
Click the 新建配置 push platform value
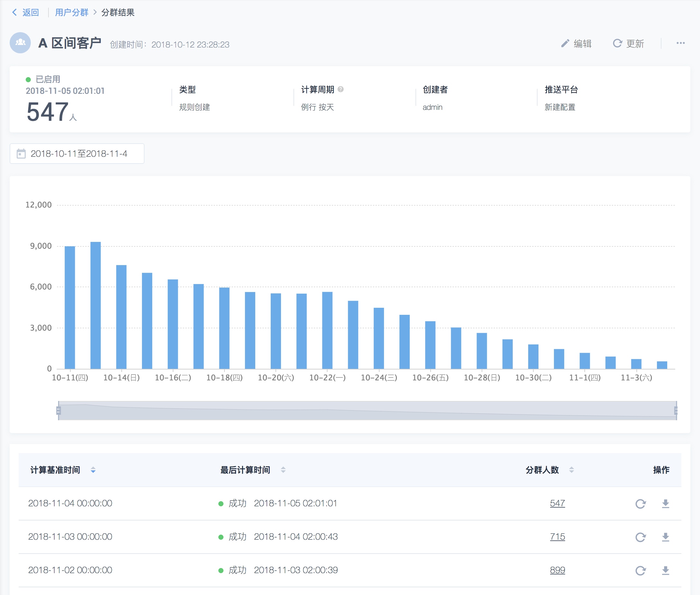pos(560,107)
